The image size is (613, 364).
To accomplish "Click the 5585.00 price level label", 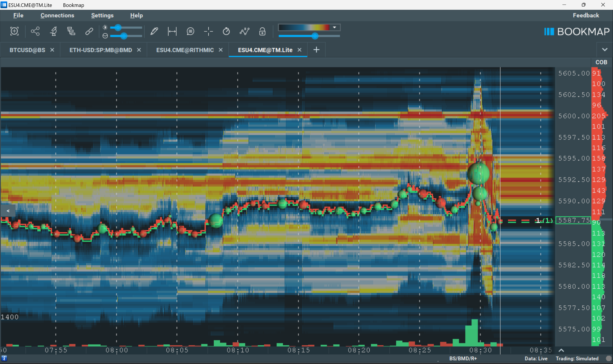I will click(x=574, y=244).
